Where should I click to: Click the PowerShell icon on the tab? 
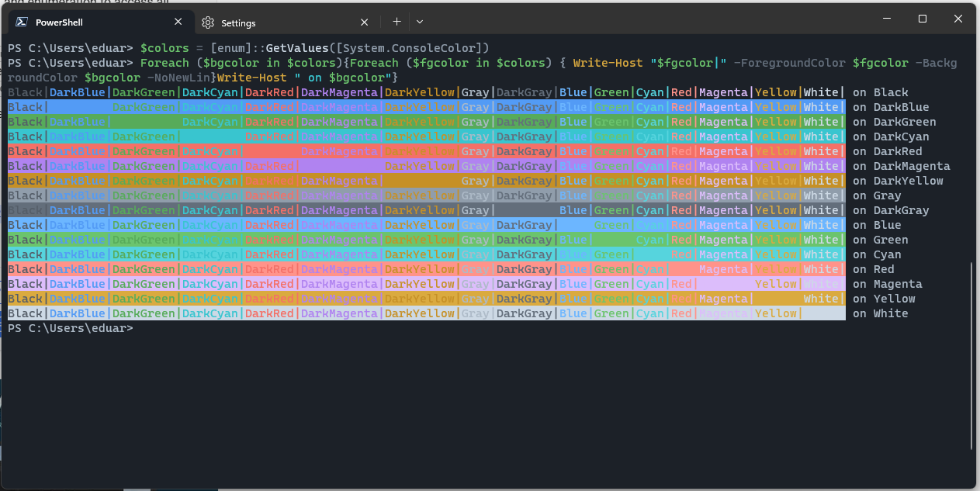click(22, 22)
